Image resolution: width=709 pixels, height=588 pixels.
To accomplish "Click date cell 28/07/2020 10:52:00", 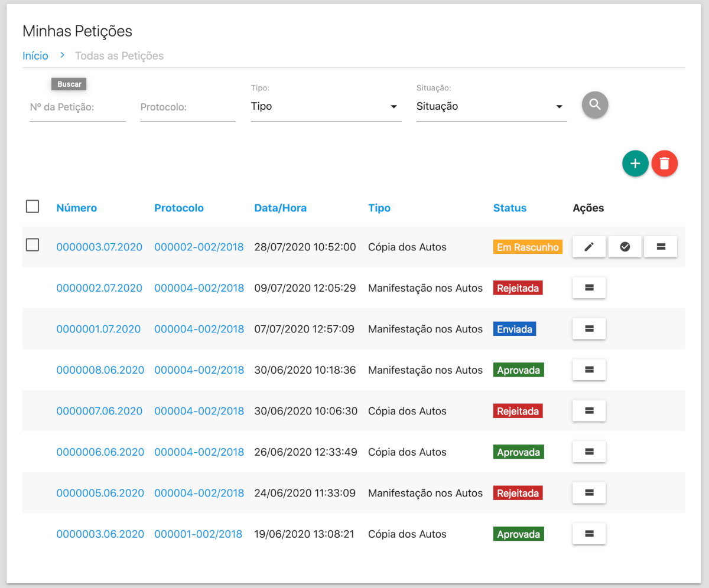I will pyautogui.click(x=305, y=247).
